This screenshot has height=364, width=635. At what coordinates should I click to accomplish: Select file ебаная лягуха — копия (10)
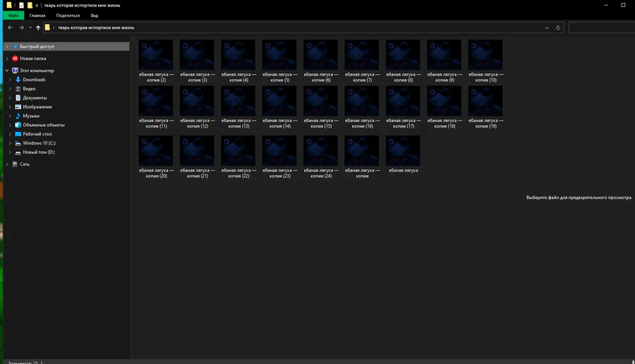coord(485,61)
